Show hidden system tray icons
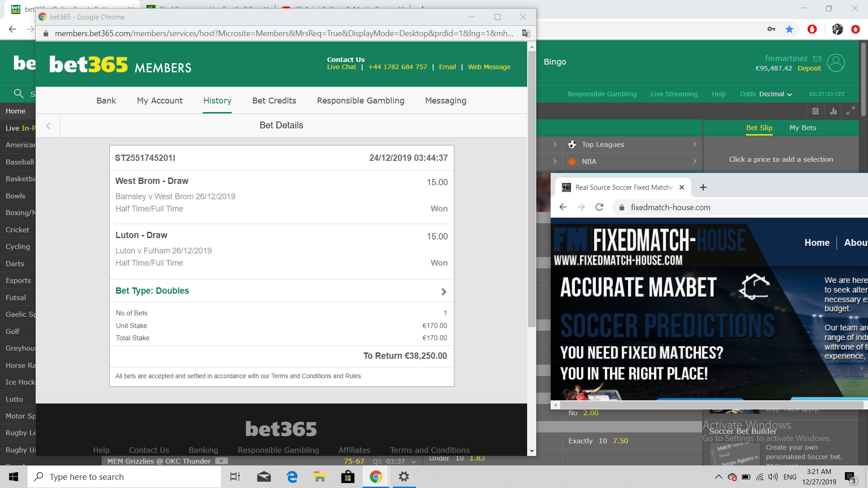The height and width of the screenshot is (488, 868). click(x=718, y=477)
